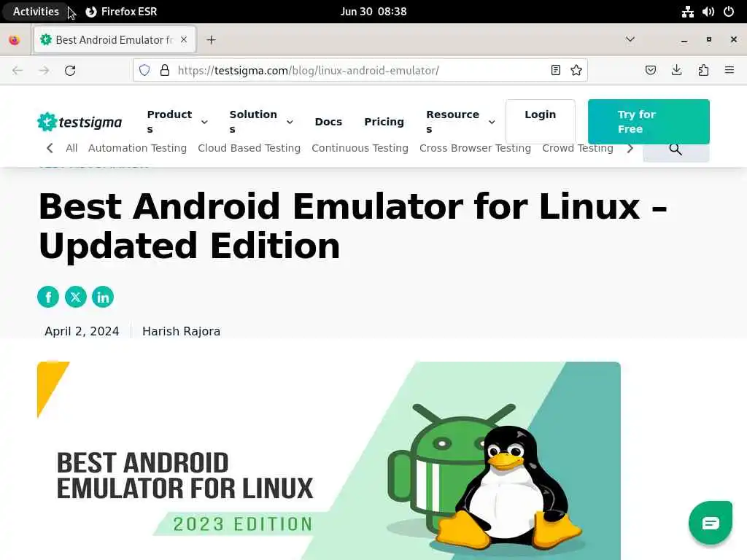Focus the URL address bar
This screenshot has width=747, height=560.
pyautogui.click(x=360, y=71)
